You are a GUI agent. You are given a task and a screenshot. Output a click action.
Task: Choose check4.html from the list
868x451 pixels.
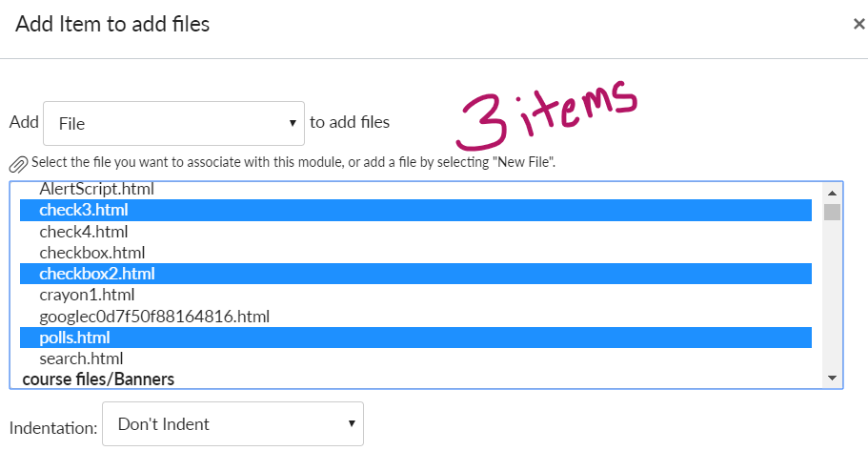84,232
